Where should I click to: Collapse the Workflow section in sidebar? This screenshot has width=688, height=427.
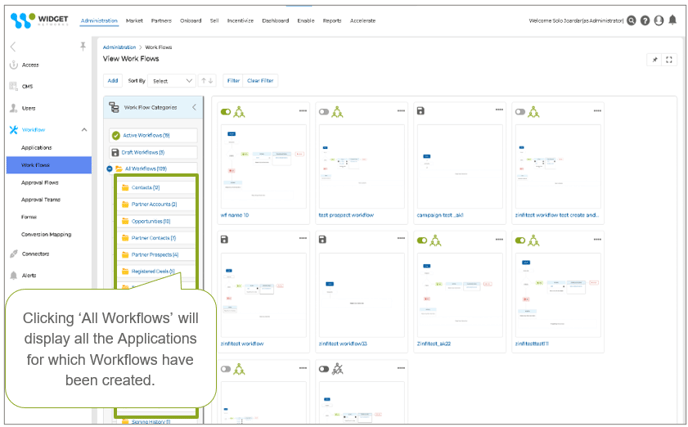coord(84,130)
